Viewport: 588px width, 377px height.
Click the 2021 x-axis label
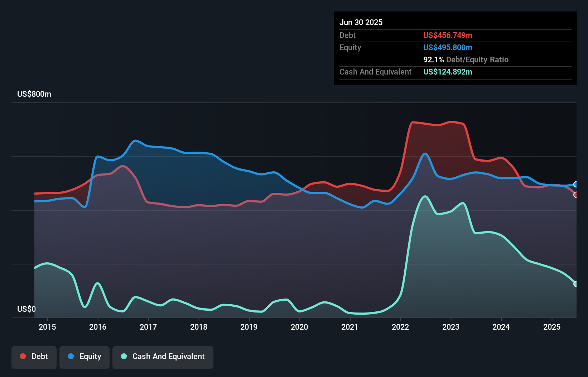point(350,327)
